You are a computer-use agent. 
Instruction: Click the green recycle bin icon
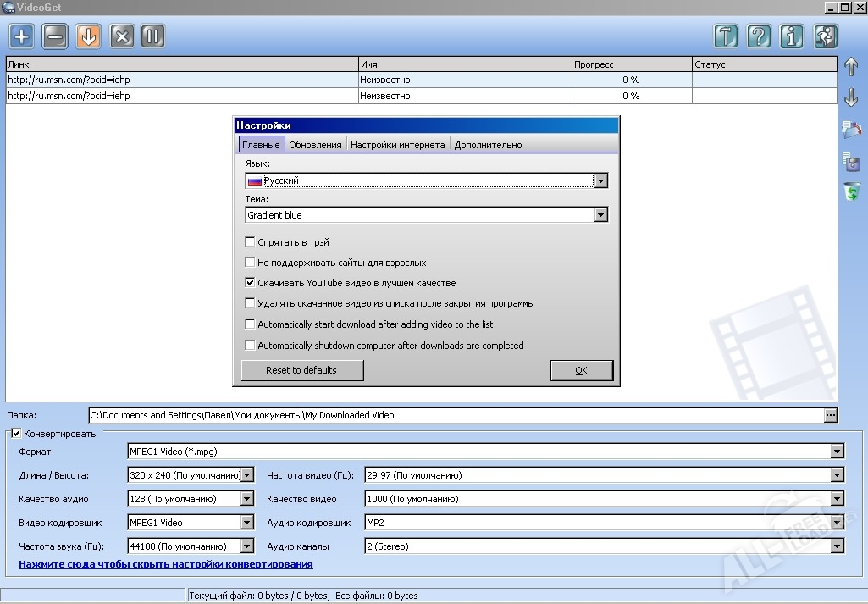coord(852,192)
